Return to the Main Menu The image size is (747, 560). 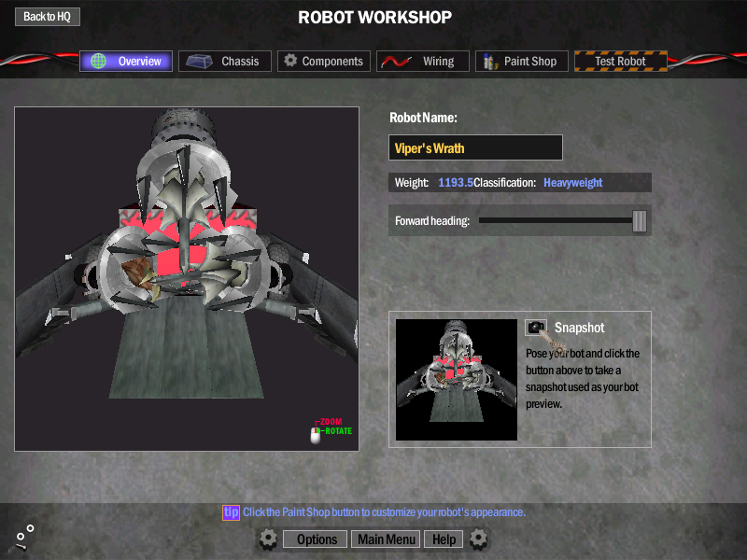pyautogui.click(x=387, y=539)
